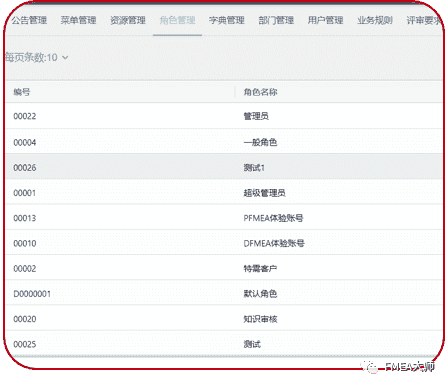Open the 用户管理 tab

(325, 20)
